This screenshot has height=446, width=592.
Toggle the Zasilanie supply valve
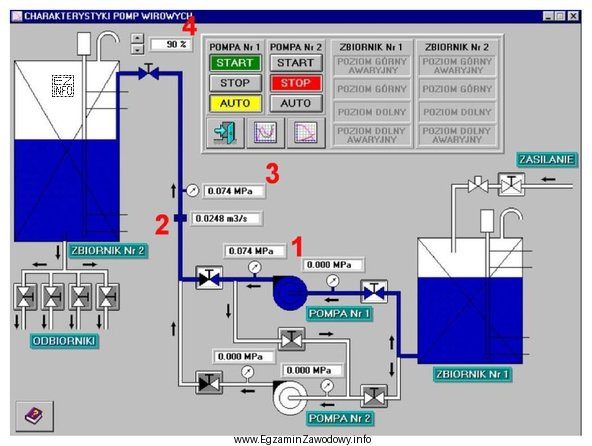coord(511,184)
